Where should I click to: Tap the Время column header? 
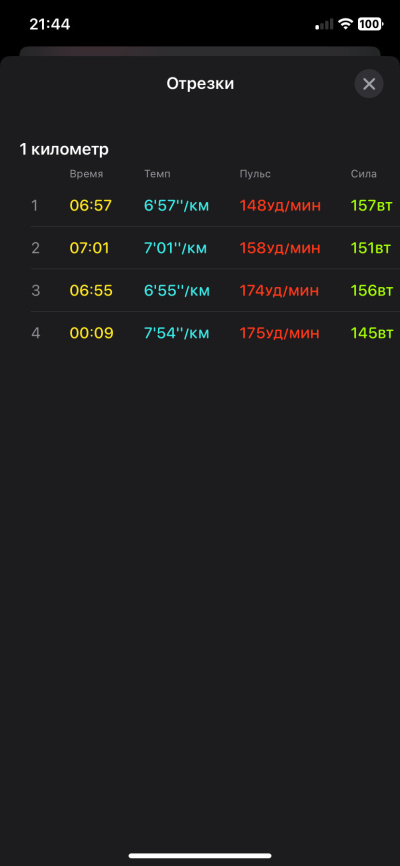tap(86, 174)
